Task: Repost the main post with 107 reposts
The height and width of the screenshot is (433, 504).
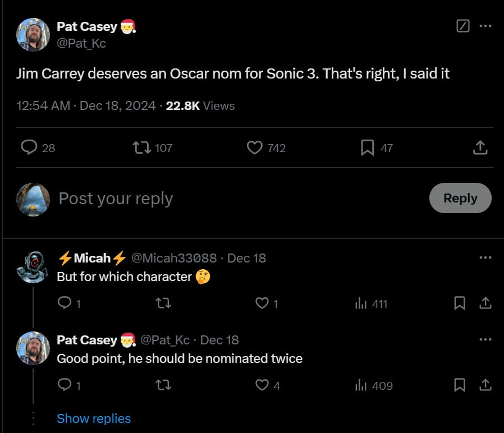Action: pyautogui.click(x=141, y=148)
